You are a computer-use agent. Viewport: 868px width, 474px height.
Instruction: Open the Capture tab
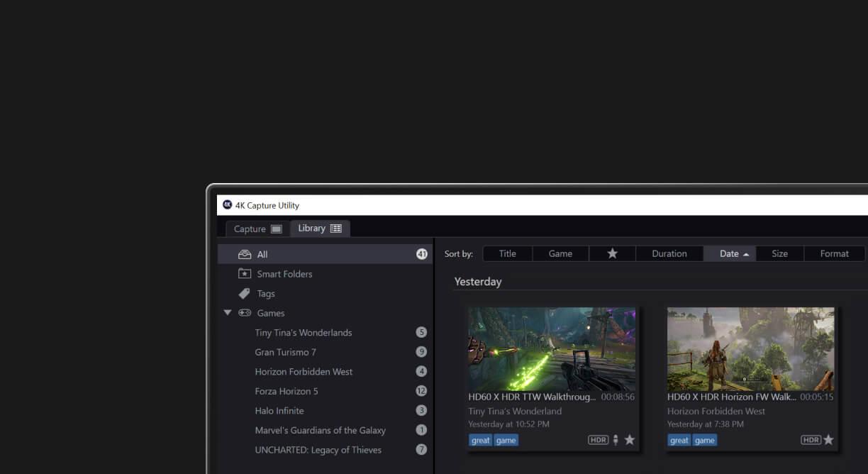pyautogui.click(x=257, y=229)
